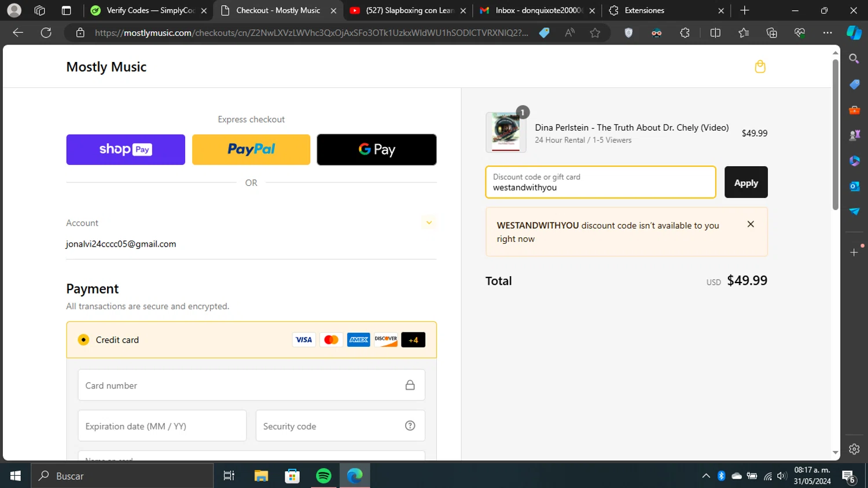
Task: Open Browser essentials heart icon
Action: point(800,33)
